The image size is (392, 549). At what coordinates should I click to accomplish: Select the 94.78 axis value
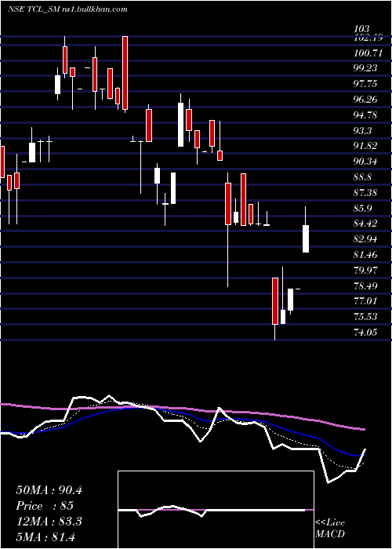366,115
